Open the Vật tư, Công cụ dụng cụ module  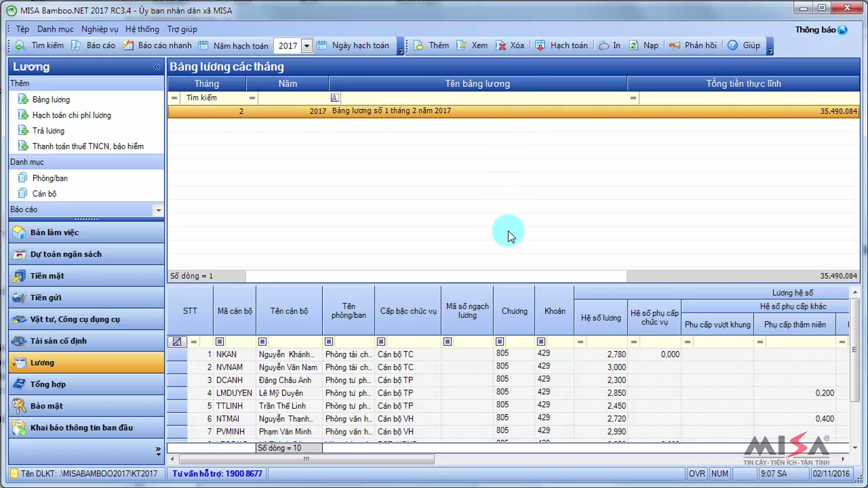86,319
